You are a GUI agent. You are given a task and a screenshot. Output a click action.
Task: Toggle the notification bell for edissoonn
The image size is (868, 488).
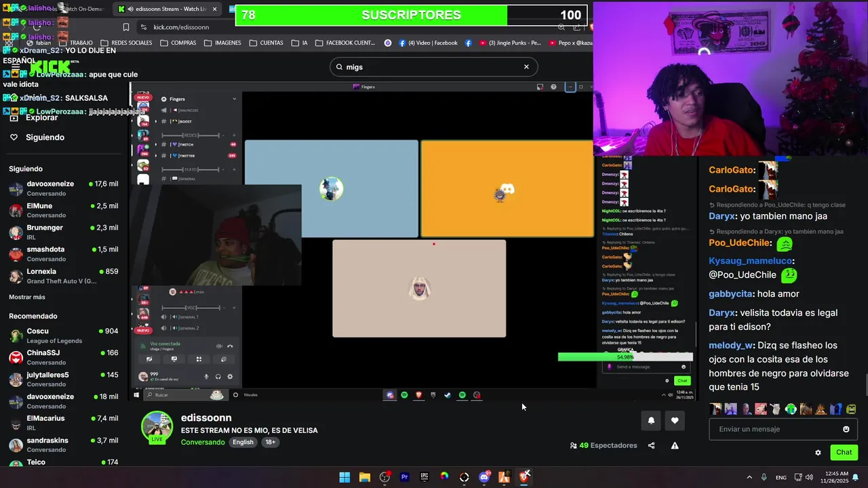(x=651, y=421)
